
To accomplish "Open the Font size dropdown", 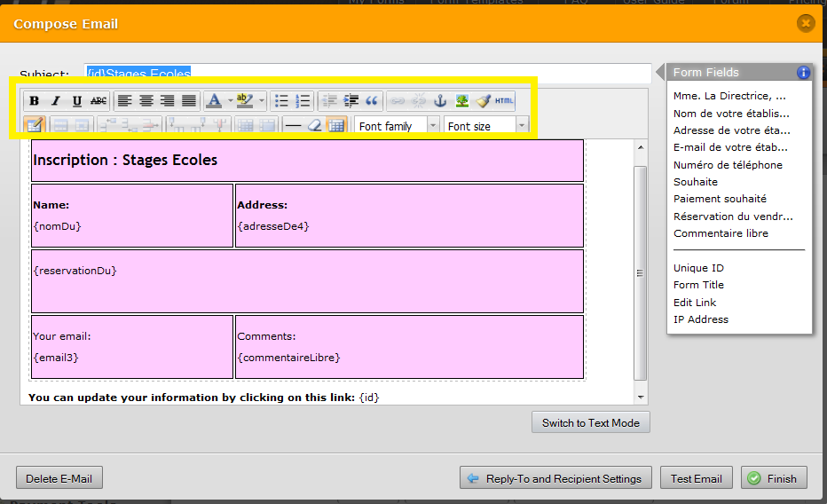I will [485, 126].
